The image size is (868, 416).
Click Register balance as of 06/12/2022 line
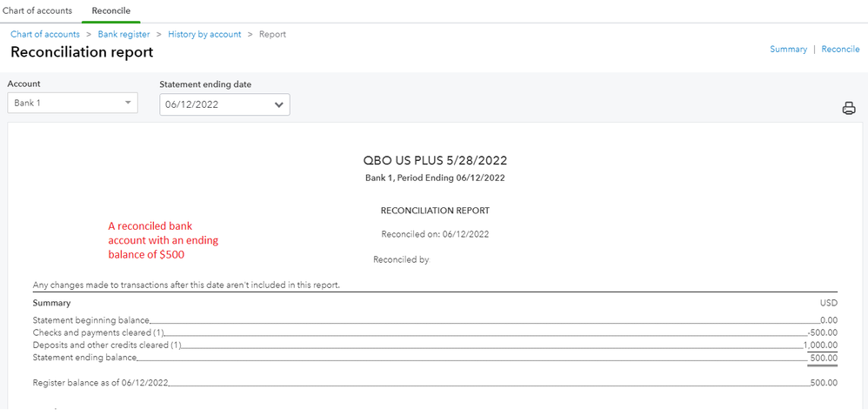pos(100,382)
